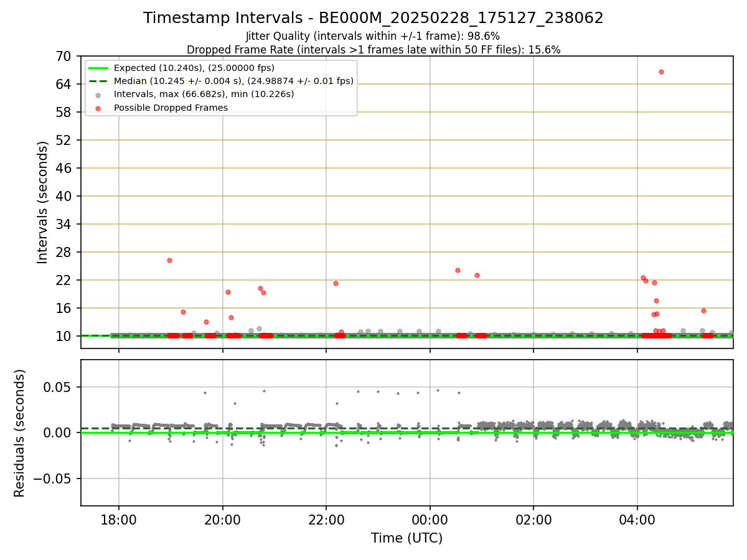Click the 04:00 x-axis tick label

pos(637,520)
